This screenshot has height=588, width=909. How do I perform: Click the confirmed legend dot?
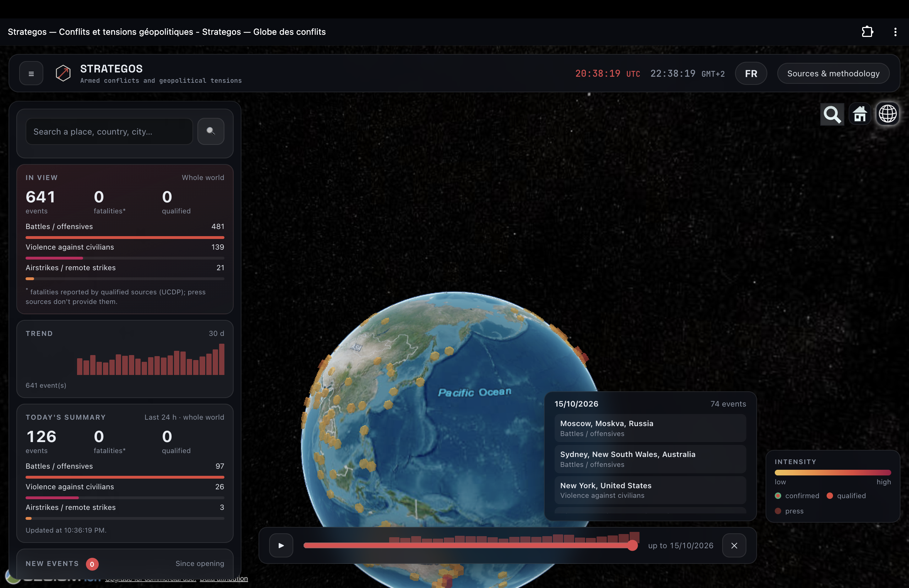pos(778,496)
